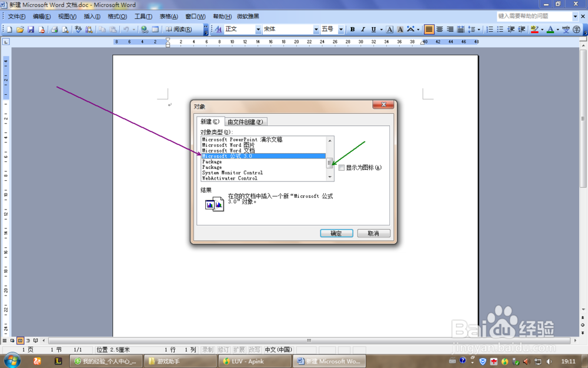Viewport: 588px width, 368px height.
Task: Select the justify alignment button
Action: 429,29
